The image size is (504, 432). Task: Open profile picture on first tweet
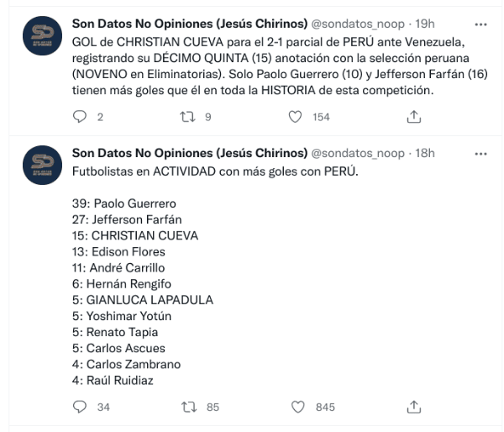41,36
